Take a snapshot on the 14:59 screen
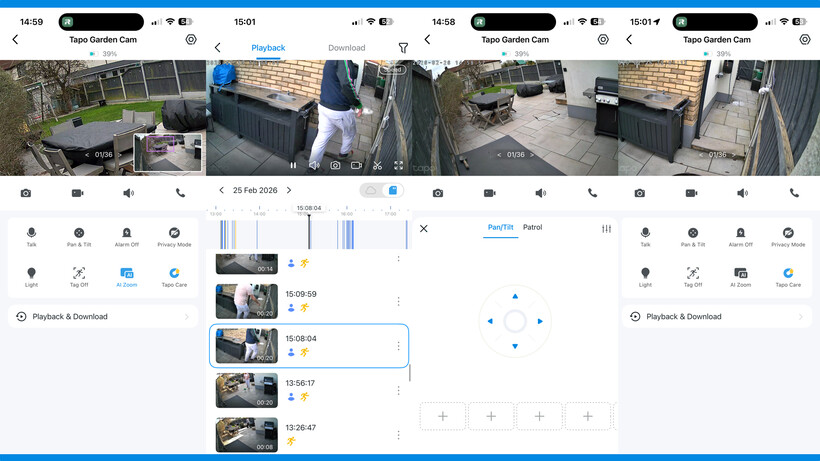The image size is (820, 461). (x=26, y=193)
